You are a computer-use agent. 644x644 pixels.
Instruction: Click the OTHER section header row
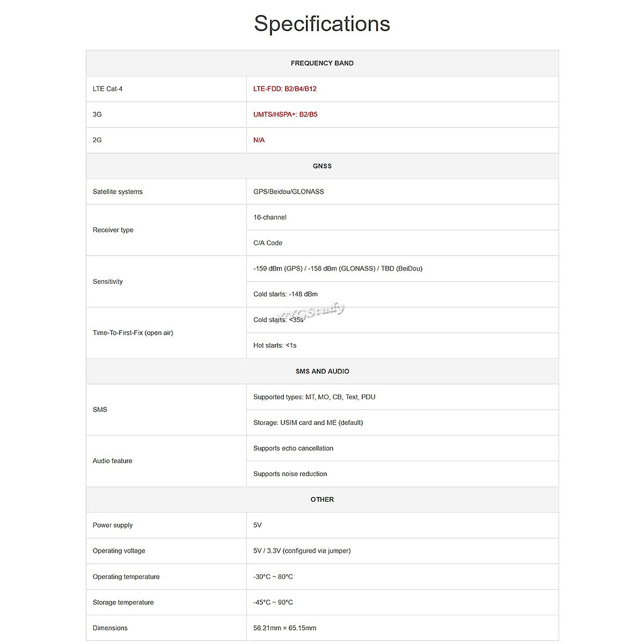(x=322, y=500)
